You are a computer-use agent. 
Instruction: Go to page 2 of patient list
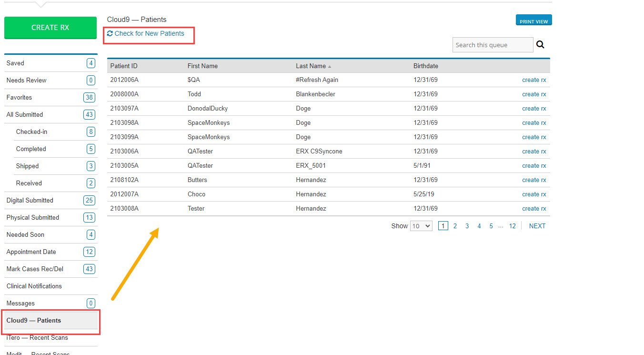point(455,226)
